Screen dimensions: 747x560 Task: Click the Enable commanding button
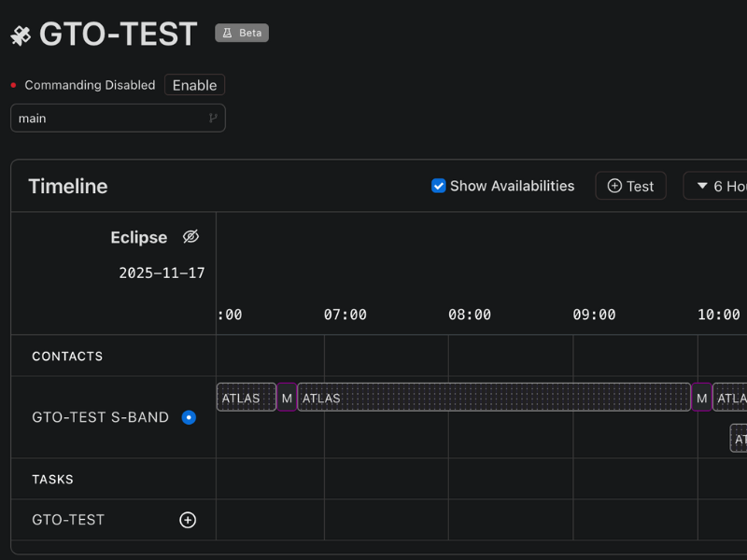[194, 85]
